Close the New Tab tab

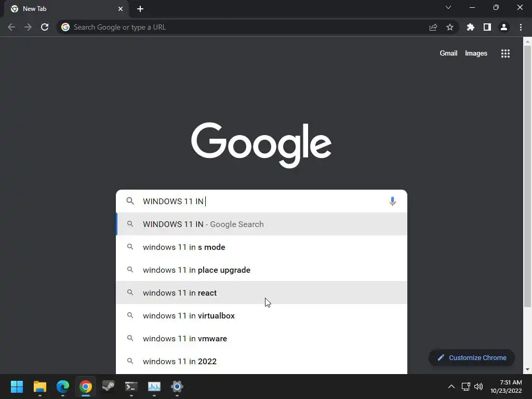[121, 9]
